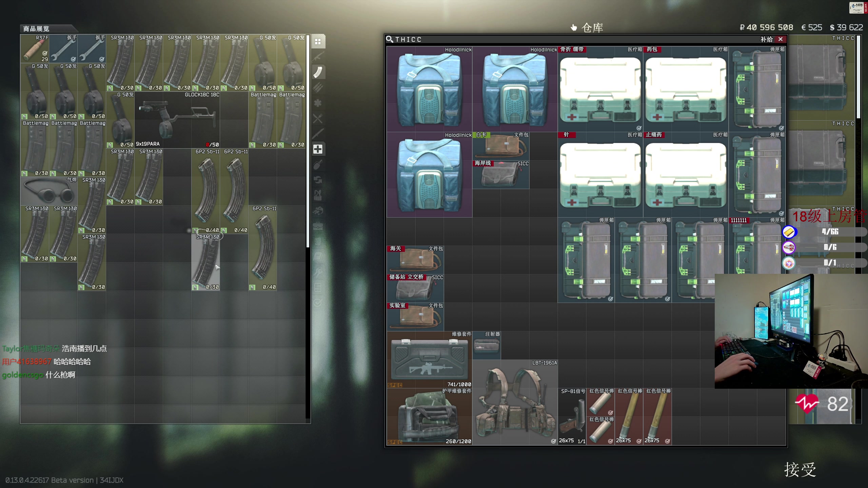
Task: Select the SP-81信号 flare pistol
Action: click(572, 416)
